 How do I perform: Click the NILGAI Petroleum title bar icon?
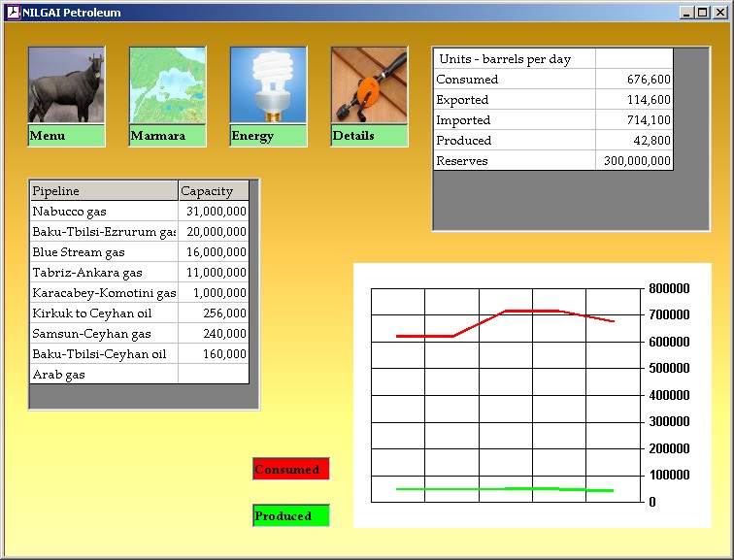click(x=13, y=12)
